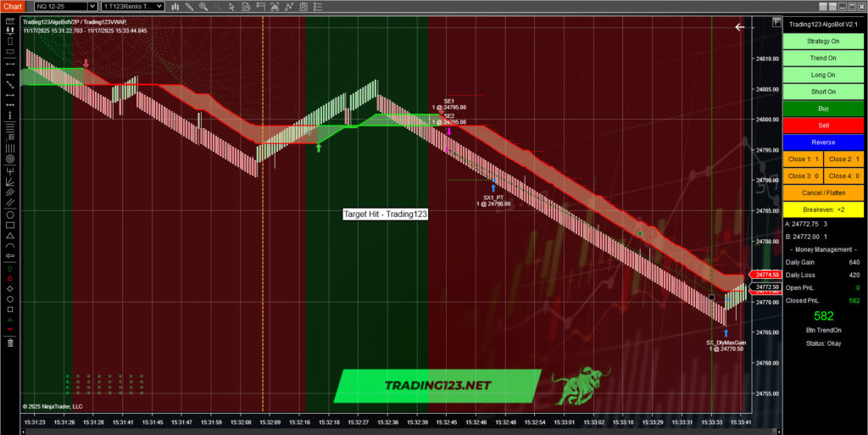Click the Open PnL value 0

tap(858, 287)
